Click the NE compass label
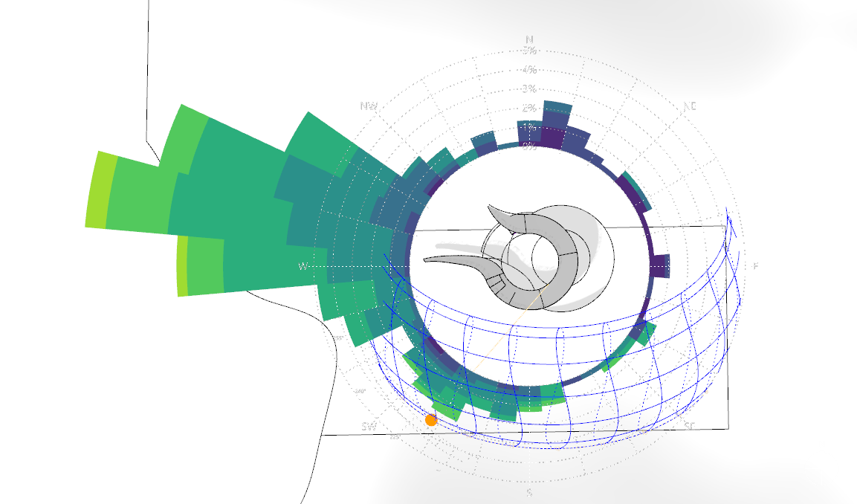The image size is (857, 504). coord(690,106)
